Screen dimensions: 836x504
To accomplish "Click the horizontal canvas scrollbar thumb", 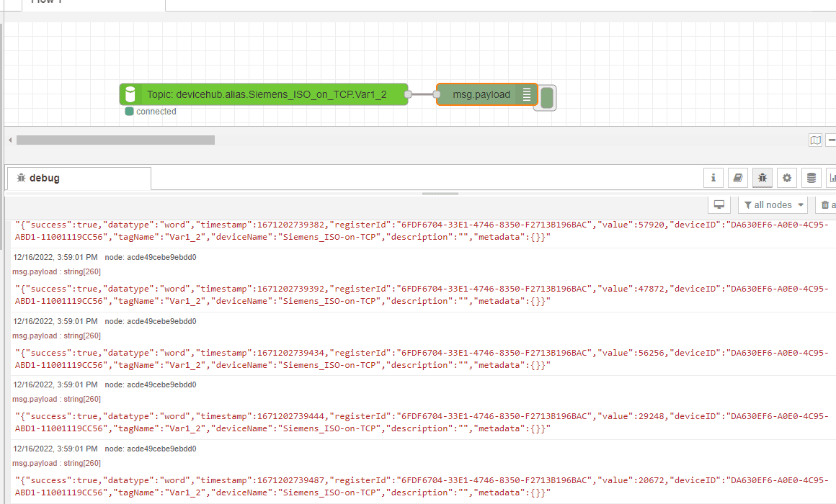I will point(115,140).
